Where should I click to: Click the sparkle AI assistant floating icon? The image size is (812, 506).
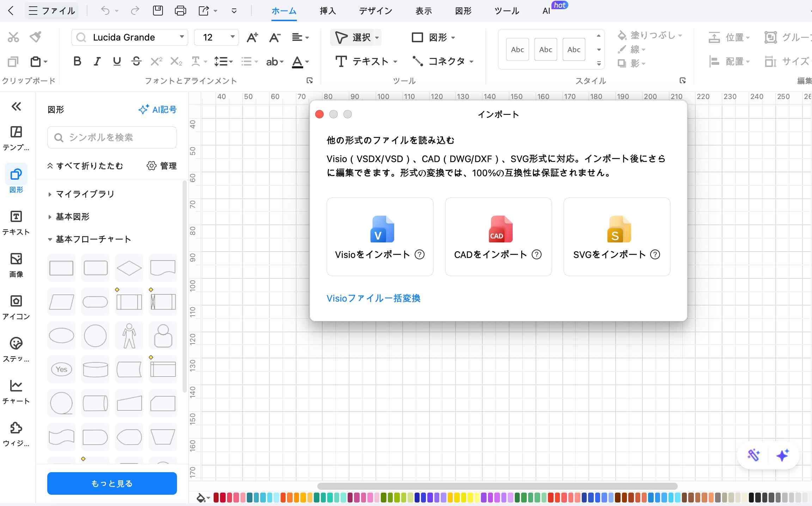[782, 455]
